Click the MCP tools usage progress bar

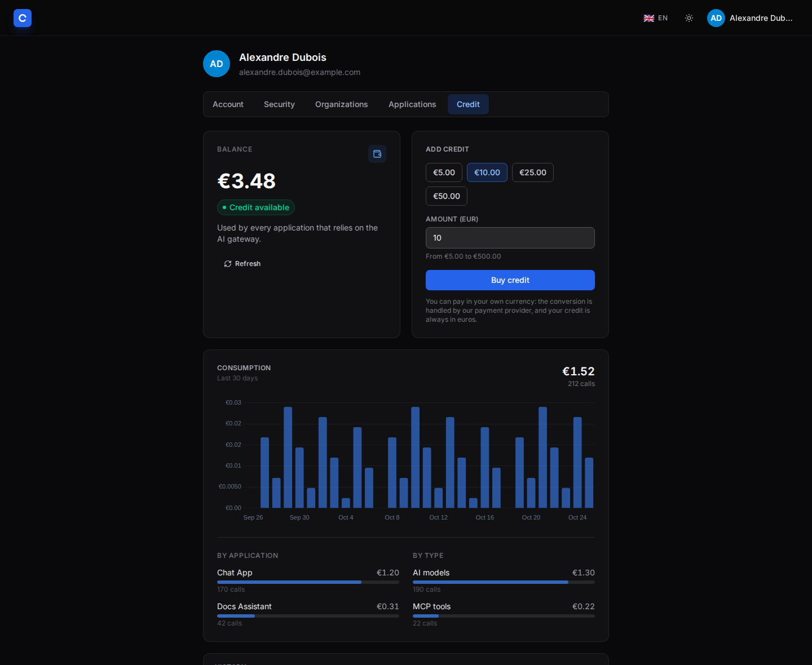pos(504,616)
